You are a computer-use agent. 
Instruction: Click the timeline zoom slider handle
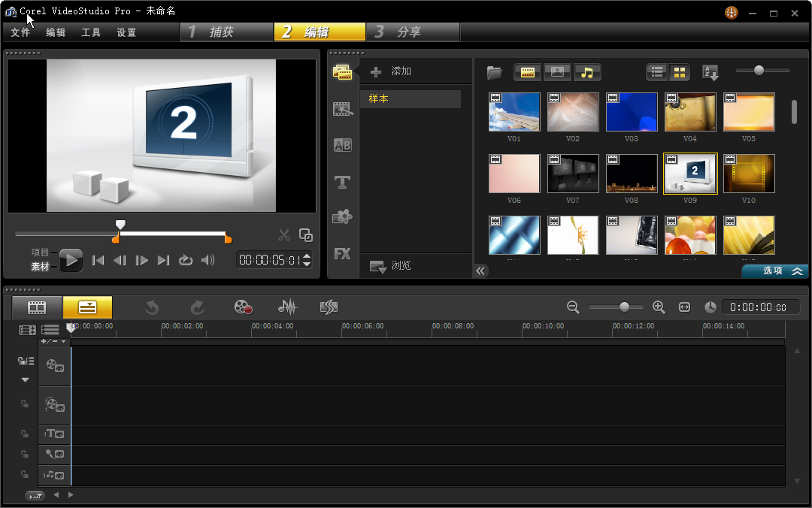tap(624, 307)
